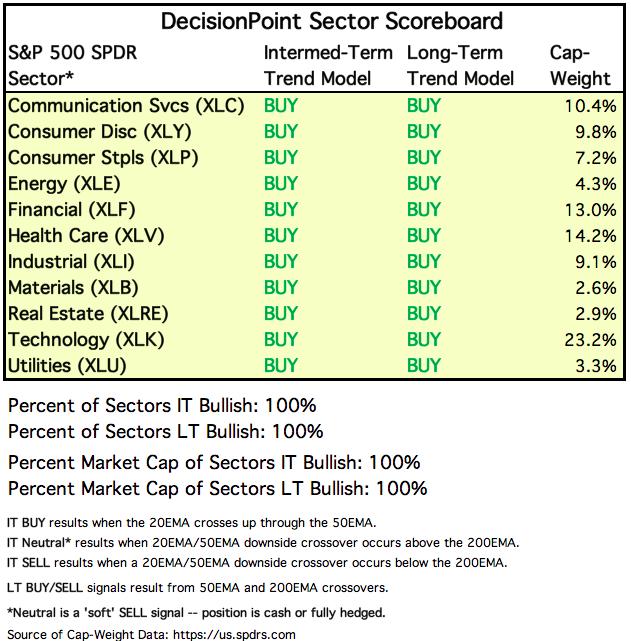The image size is (631, 641).
Task: Click the DecisionPoint Sector Scoreboard title
Action: coord(317,21)
